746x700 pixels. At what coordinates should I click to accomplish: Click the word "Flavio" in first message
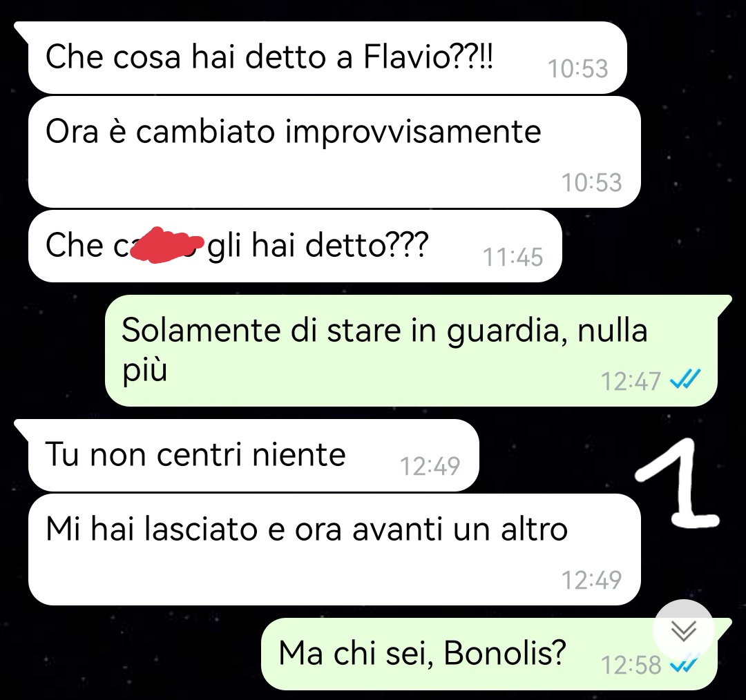pos(406,57)
